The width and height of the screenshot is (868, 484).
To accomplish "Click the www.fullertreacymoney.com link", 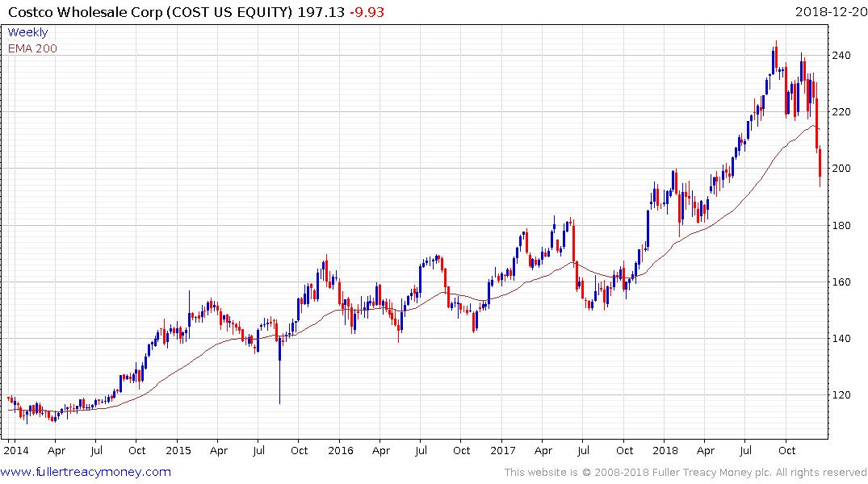I will [86, 472].
